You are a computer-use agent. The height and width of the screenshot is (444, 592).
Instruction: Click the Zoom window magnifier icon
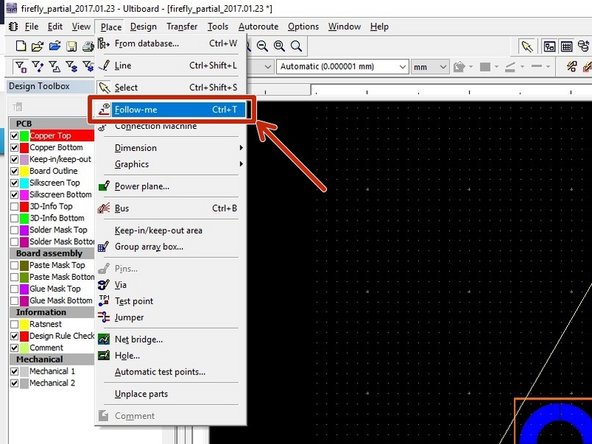coord(279,46)
